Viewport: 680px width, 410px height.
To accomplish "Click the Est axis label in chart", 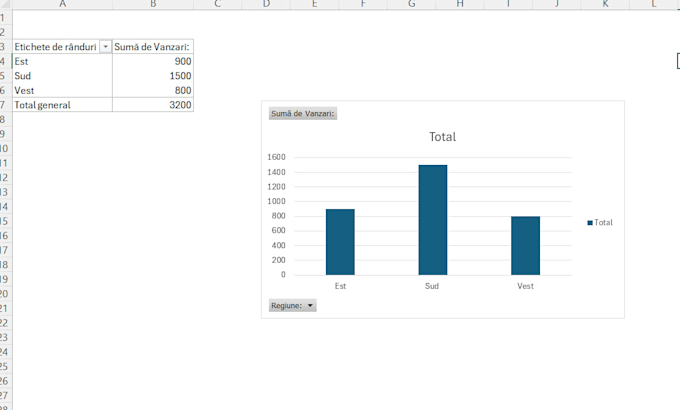I will tap(340, 286).
